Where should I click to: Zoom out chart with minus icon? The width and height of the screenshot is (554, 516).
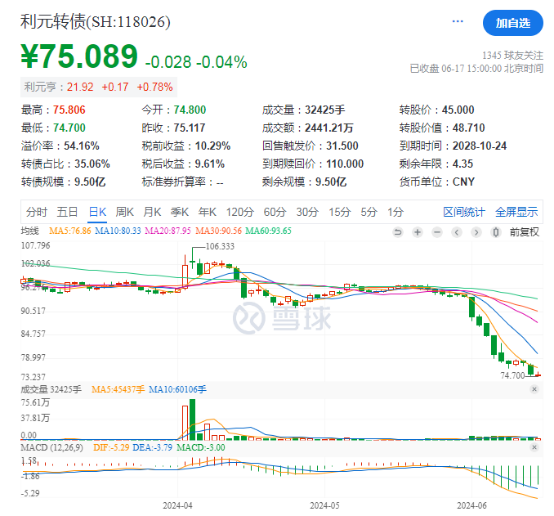[x=437, y=232]
